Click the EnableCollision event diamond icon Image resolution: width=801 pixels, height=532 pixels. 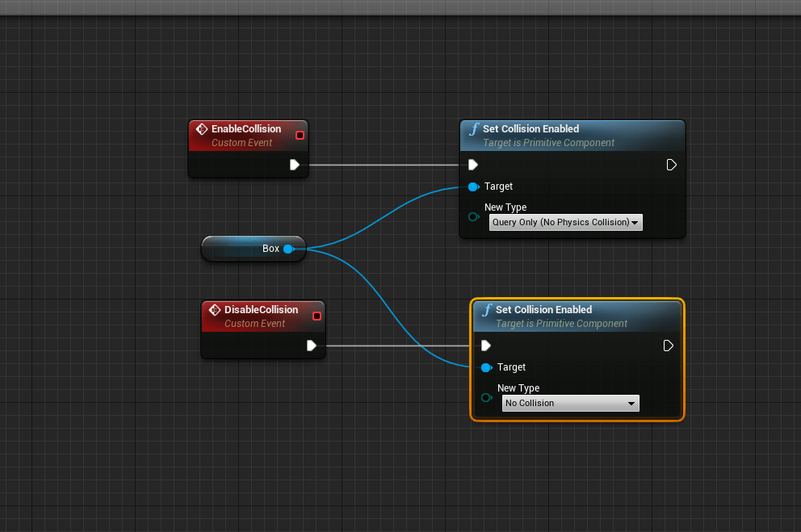pyautogui.click(x=202, y=129)
